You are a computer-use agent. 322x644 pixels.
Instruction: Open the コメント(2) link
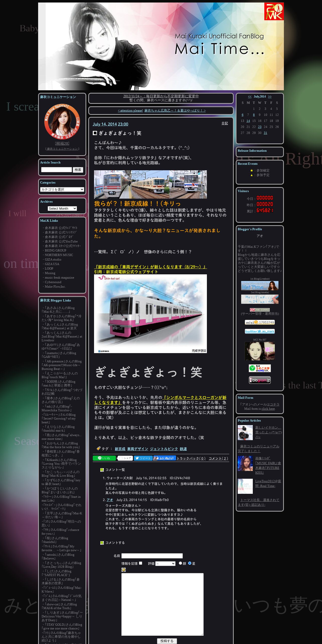219,458
